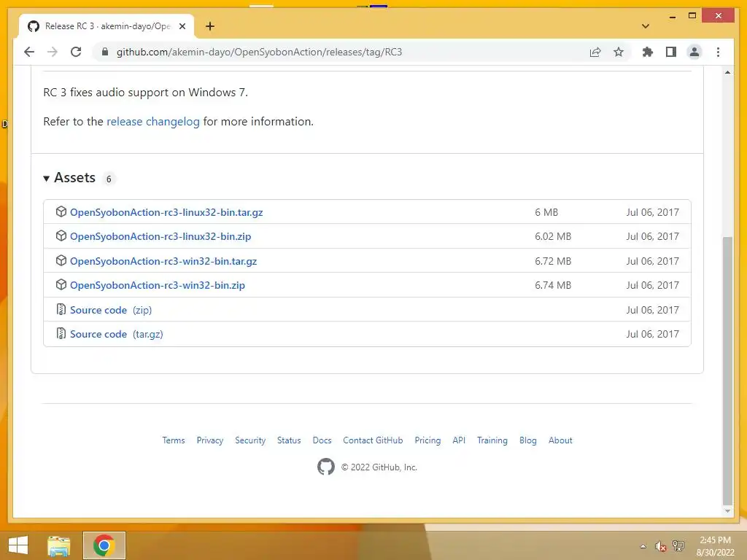This screenshot has height=560, width=747.
Task: Share this page via share icon
Action: pyautogui.click(x=595, y=52)
